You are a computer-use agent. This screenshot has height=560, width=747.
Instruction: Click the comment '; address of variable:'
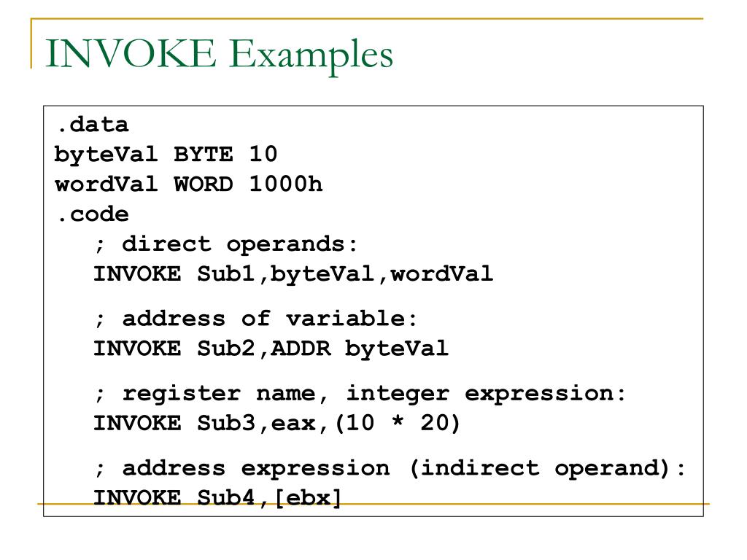point(255,319)
